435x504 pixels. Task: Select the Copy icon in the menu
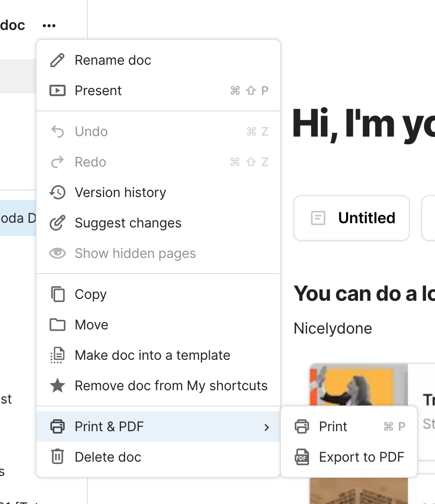[x=57, y=294]
